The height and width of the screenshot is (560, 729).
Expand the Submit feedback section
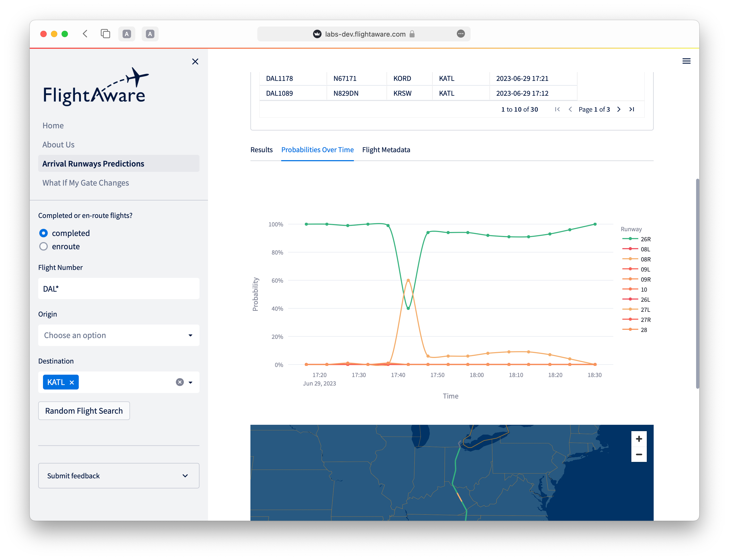point(119,475)
